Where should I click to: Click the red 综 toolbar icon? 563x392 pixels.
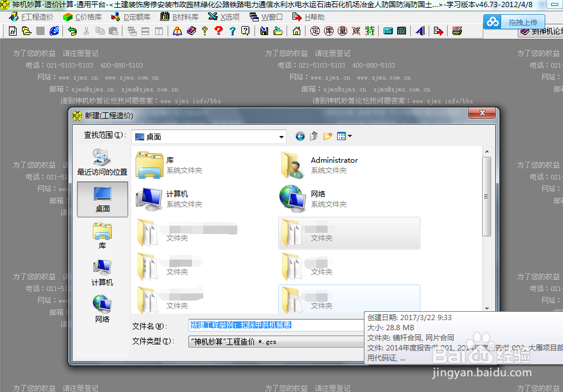pyautogui.click(x=356, y=31)
